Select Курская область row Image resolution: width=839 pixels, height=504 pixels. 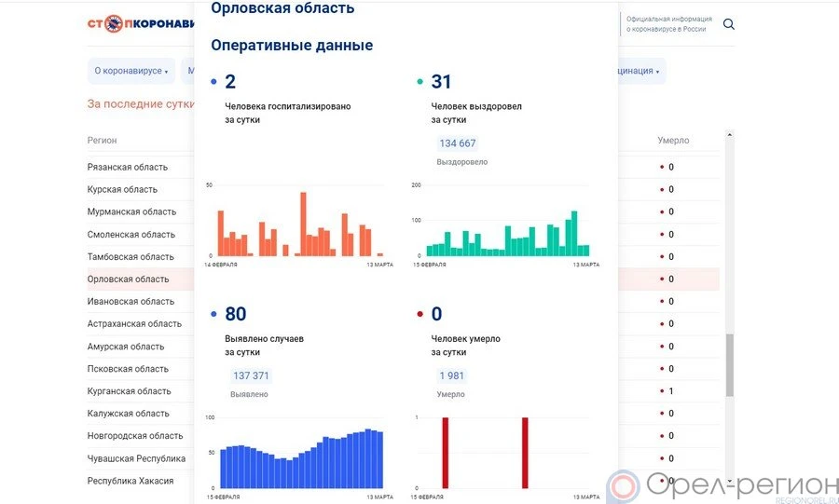[122, 190]
